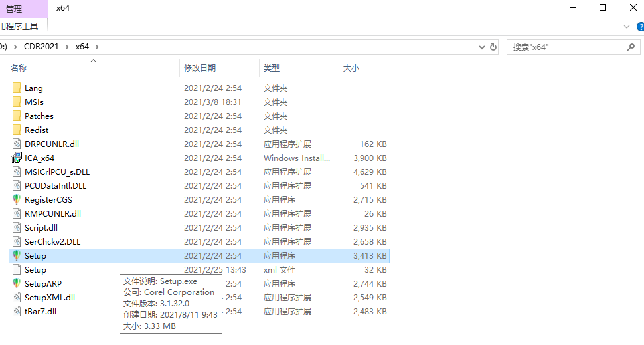Click the 541 KB size cell
644x345 pixels.
point(373,186)
